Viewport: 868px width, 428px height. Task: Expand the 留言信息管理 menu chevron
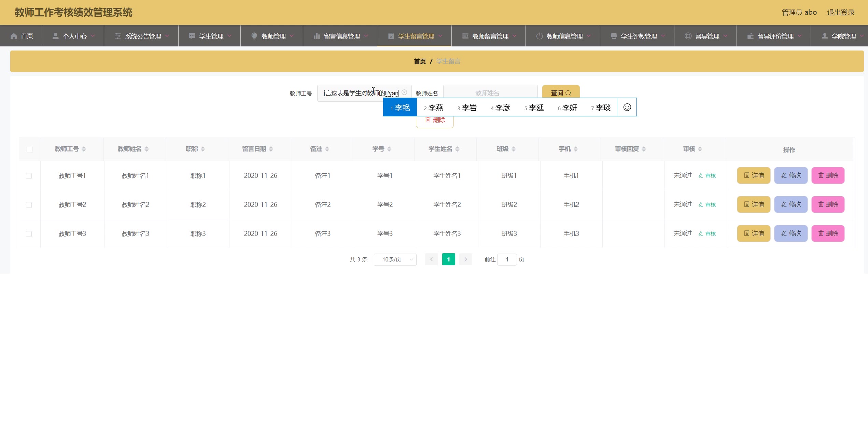pyautogui.click(x=366, y=36)
